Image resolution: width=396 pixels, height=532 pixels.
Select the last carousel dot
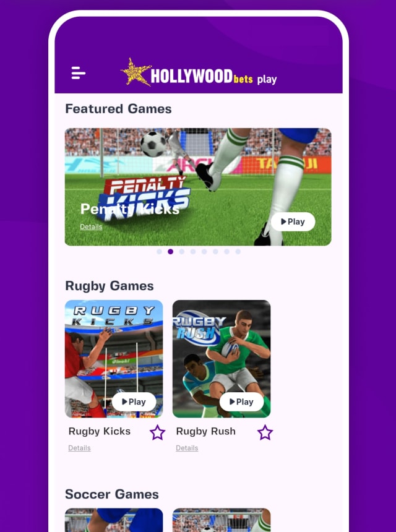(238, 251)
